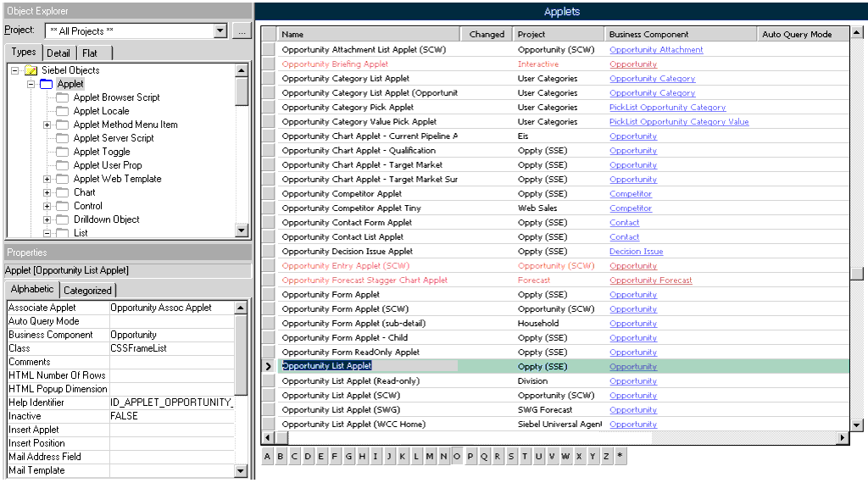Expand the Applet Web Template node
This screenshot has height=483, width=868.
click(x=47, y=180)
